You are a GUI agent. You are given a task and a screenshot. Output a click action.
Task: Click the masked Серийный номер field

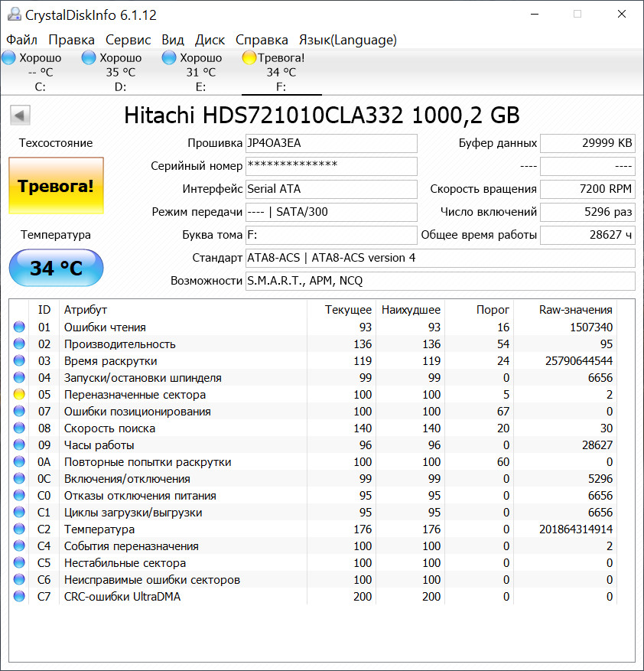point(331,166)
